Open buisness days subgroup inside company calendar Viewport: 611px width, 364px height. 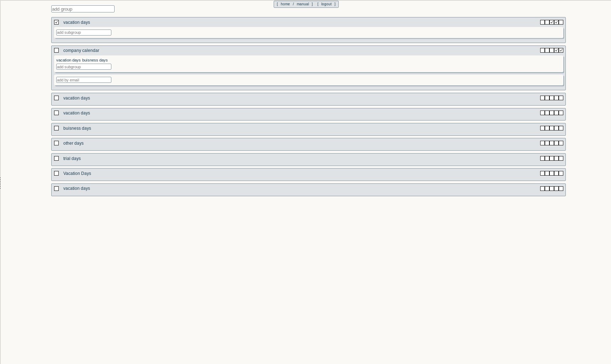click(95, 60)
